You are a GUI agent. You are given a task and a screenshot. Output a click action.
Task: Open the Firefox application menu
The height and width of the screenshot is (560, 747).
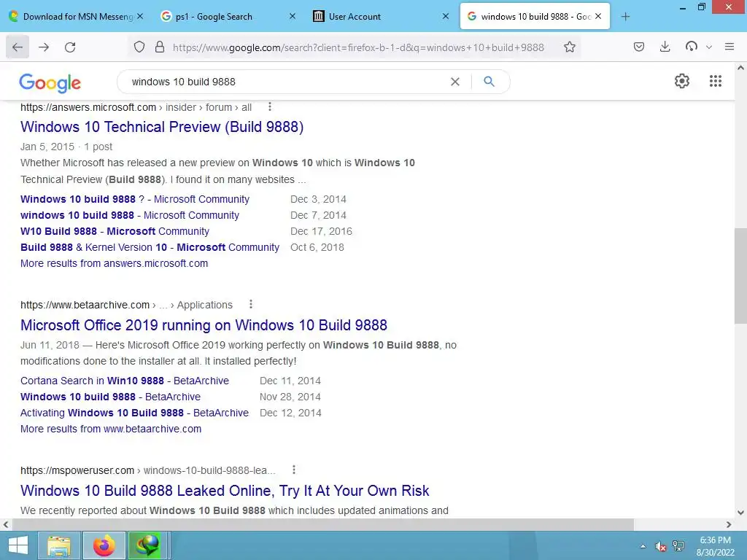click(x=729, y=47)
